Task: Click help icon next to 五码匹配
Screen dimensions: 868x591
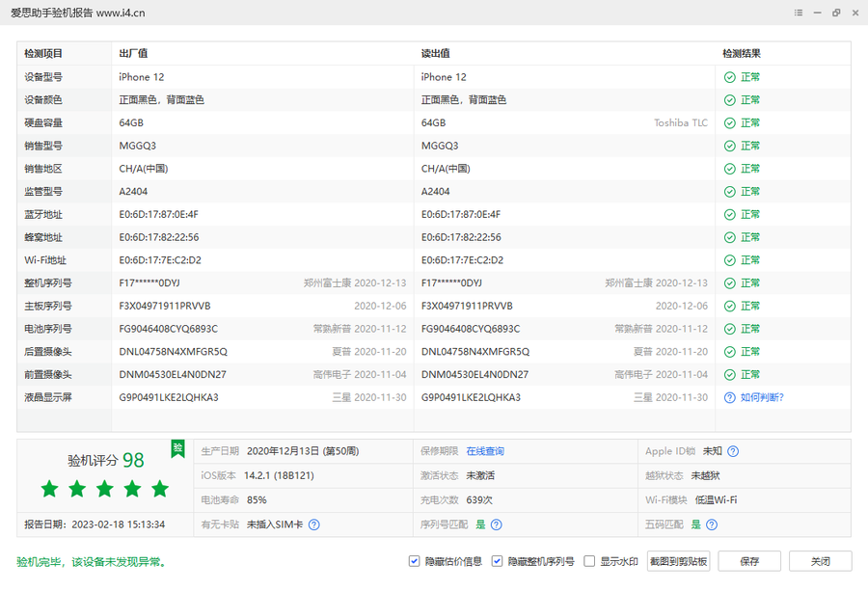Action: point(711,524)
